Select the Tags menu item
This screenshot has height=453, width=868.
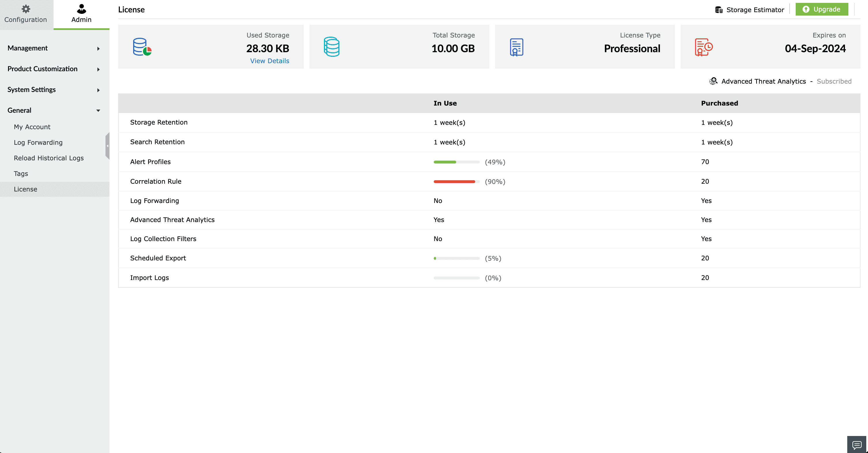coord(21,174)
